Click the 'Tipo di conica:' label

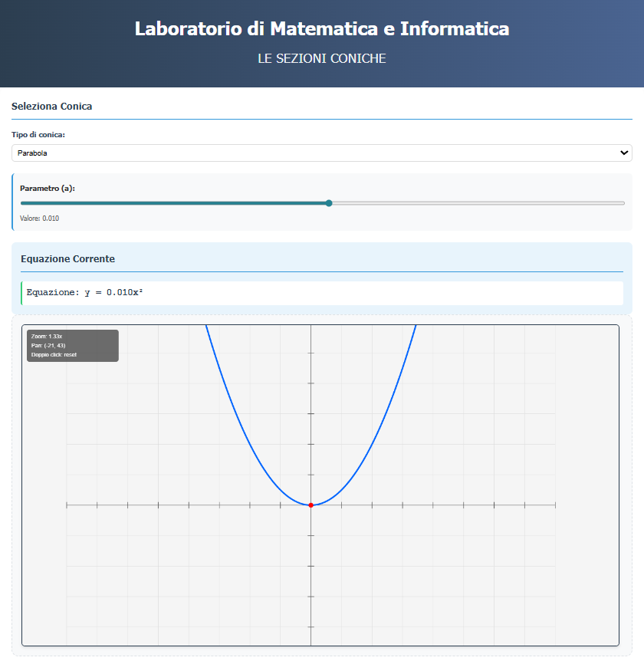38,135
